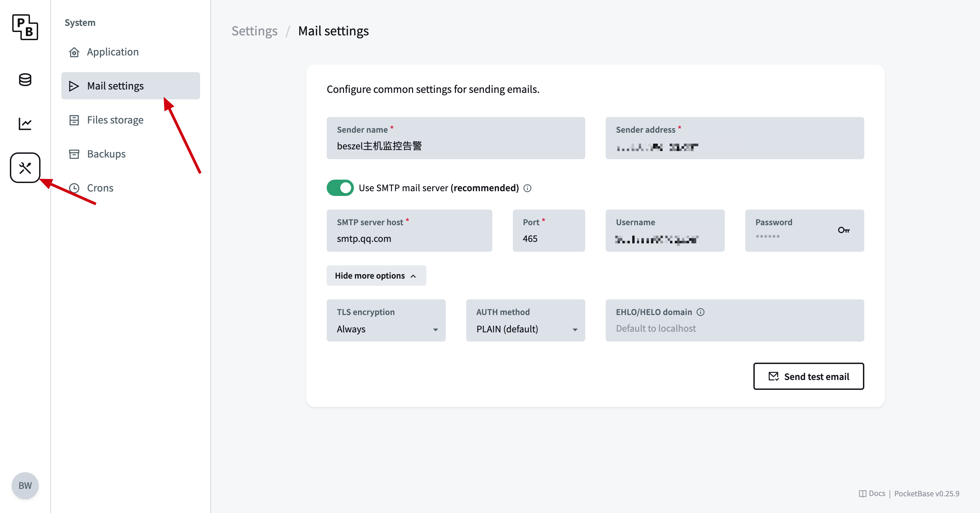Open the Logs chart icon

click(25, 123)
